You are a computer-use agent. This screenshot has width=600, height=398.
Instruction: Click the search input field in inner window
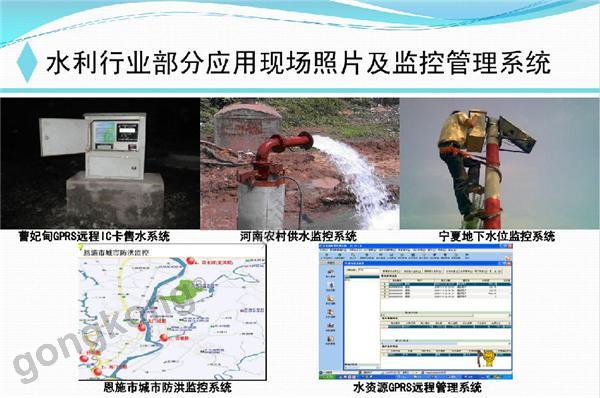(x=368, y=270)
